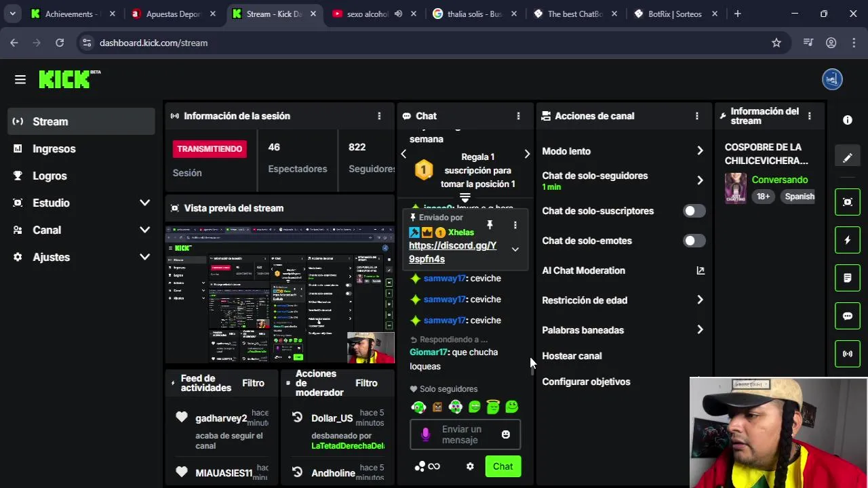
Task: Open Filtro for Feed de actividades
Action: [x=253, y=383]
